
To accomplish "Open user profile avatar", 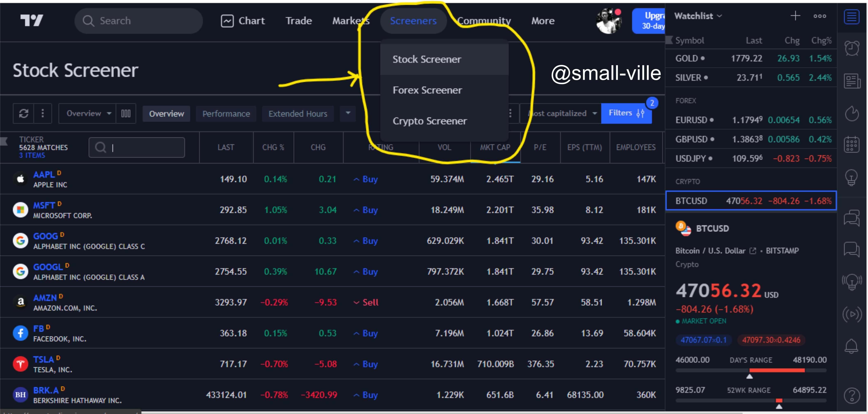I will (x=609, y=21).
